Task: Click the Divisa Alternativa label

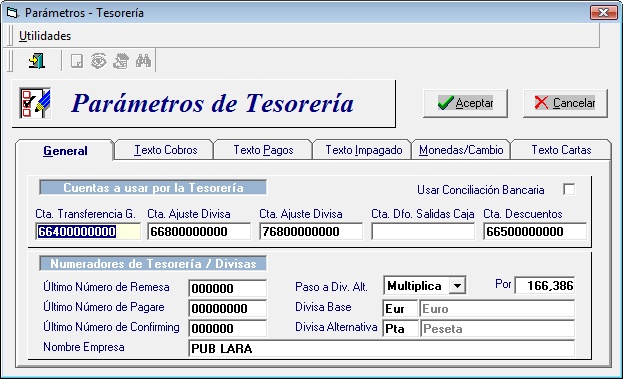Action: point(336,327)
